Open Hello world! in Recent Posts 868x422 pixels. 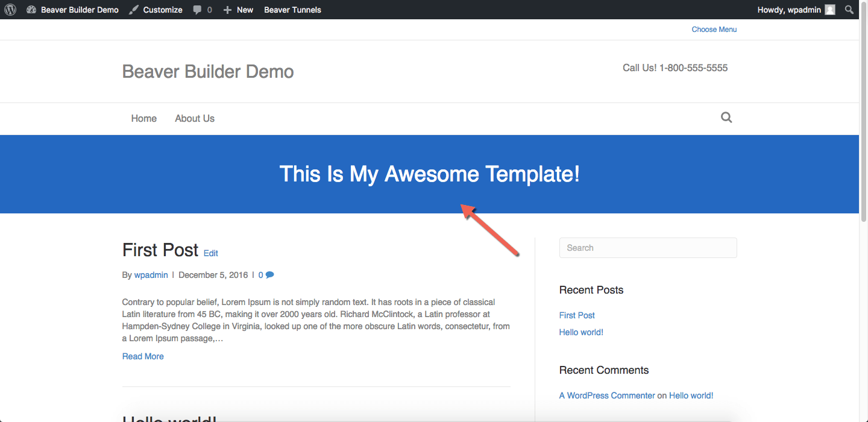(581, 332)
